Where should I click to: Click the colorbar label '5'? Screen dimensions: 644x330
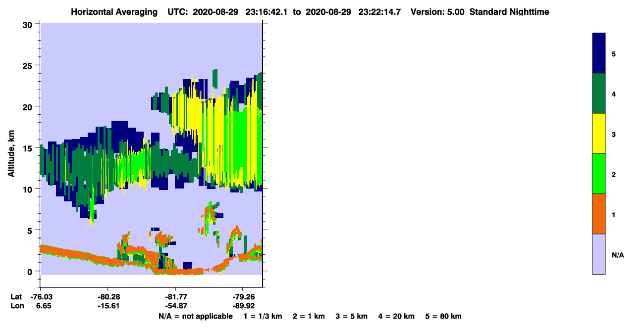click(614, 54)
